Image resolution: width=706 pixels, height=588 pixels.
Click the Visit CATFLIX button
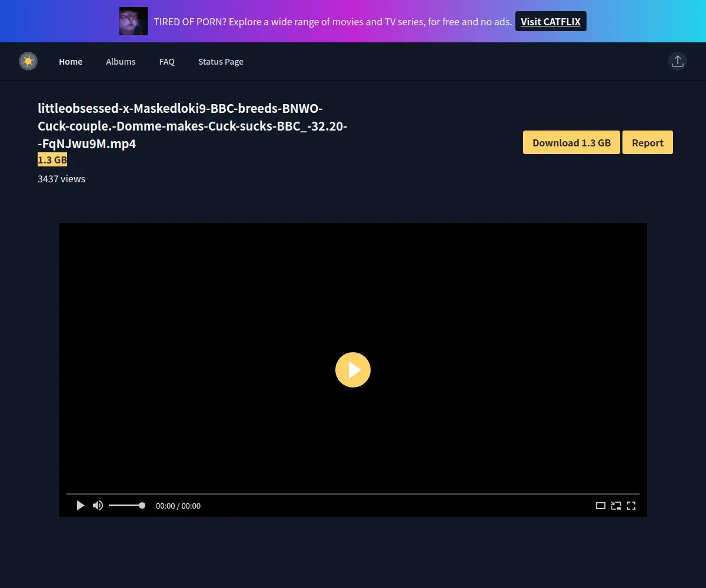(x=551, y=22)
